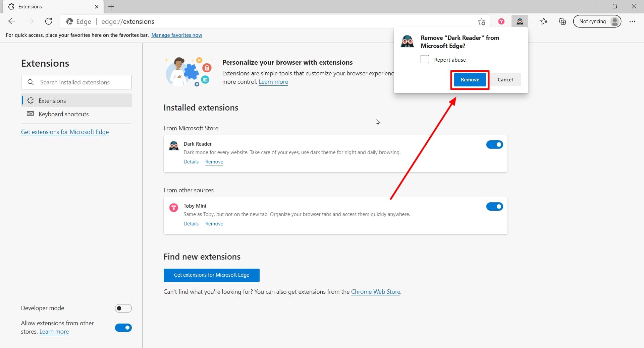This screenshot has width=644, height=348.
Task: Go back with the browser back arrow
Action: pyautogui.click(x=12, y=21)
